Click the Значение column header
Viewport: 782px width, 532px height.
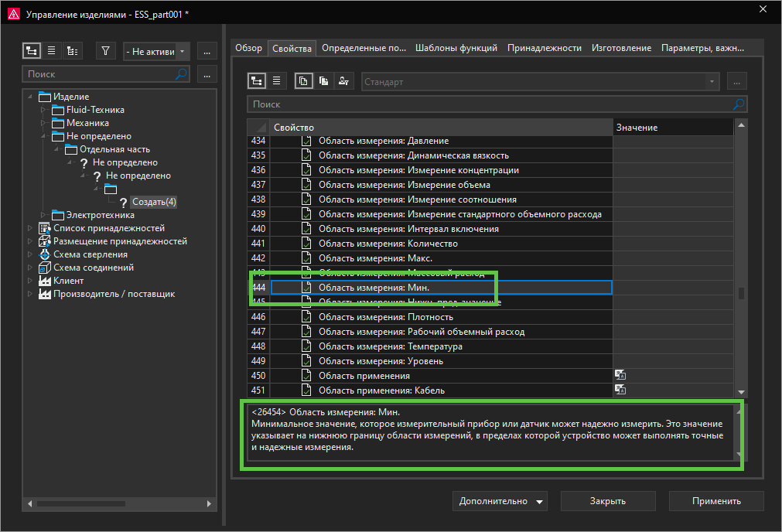(673, 127)
